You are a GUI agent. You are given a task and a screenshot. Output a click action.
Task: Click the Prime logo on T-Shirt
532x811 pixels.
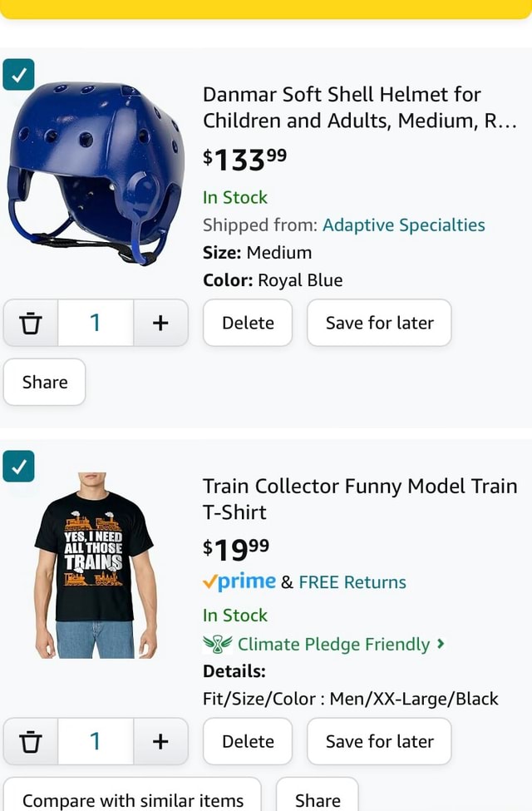tap(239, 582)
